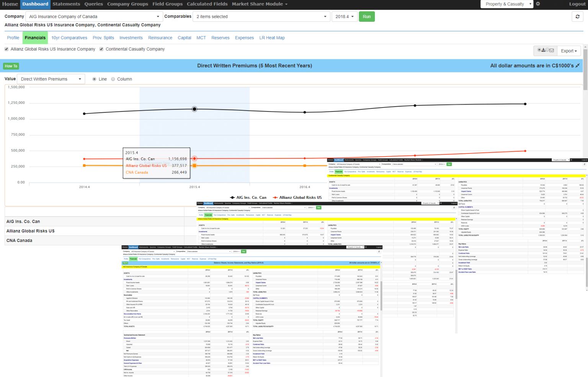The image size is (588, 377).
Task: Click the green Run button
Action: 367,16
